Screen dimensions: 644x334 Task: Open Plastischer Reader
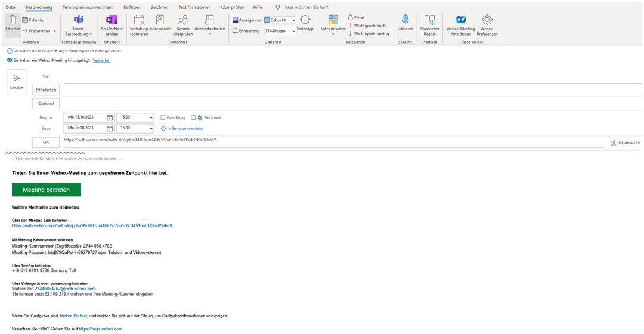(x=429, y=20)
